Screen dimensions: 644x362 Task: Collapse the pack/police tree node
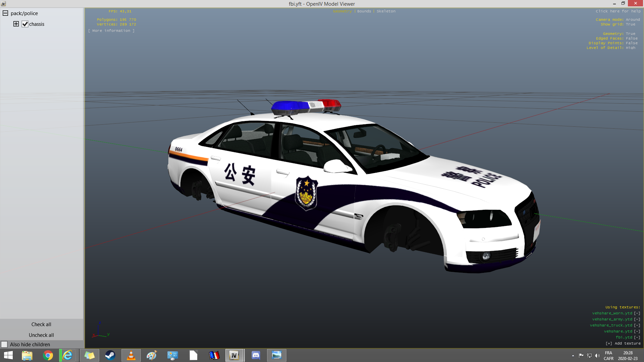click(x=5, y=13)
